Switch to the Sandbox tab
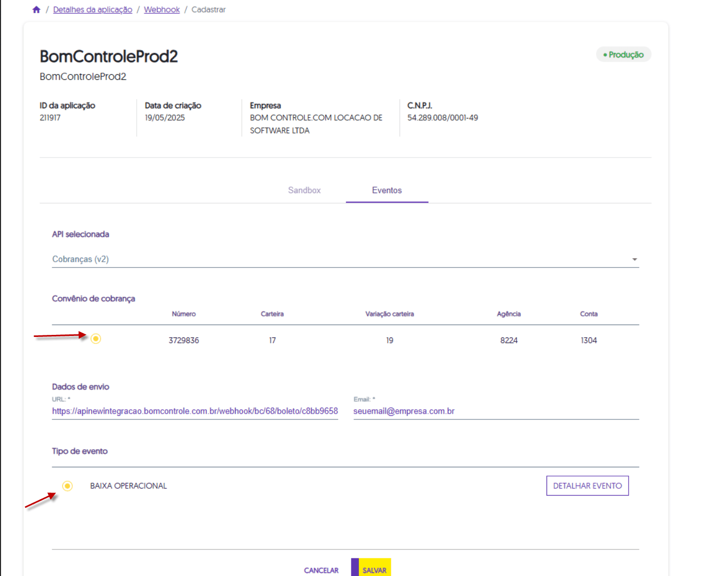This screenshot has width=728, height=576. click(x=304, y=190)
